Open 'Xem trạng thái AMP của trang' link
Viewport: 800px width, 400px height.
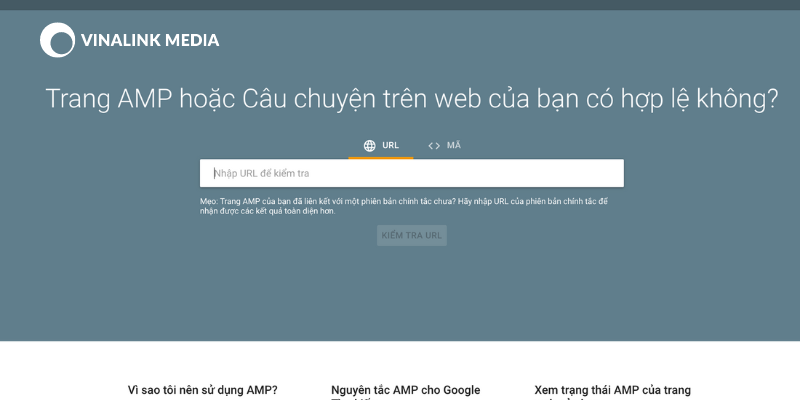click(x=613, y=390)
